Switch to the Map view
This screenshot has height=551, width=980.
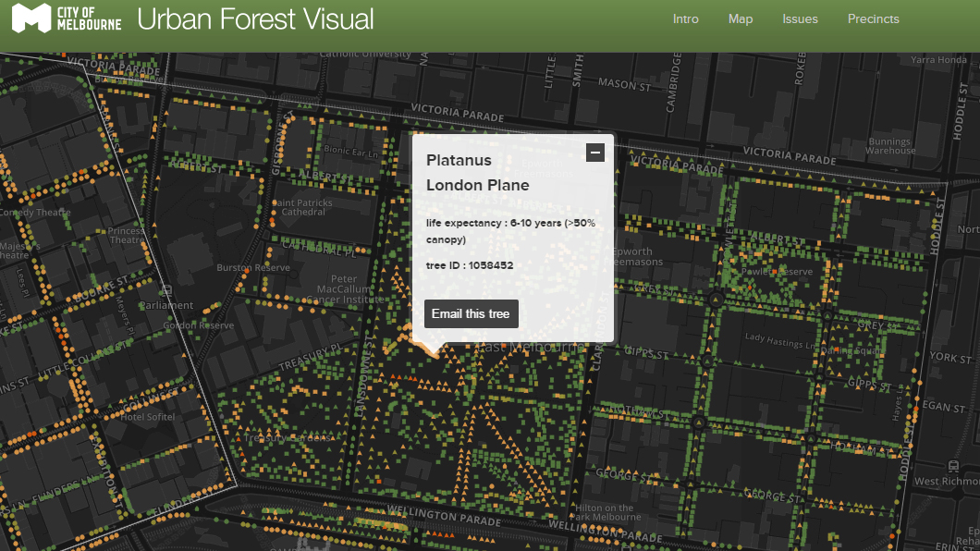[x=741, y=19]
